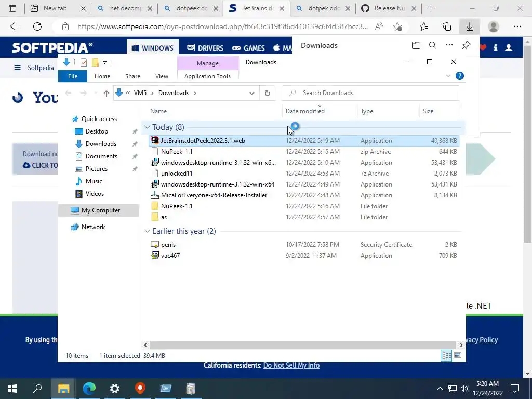Open Edge Settings and more menu
This screenshot has width=532, height=399.
point(517,26)
